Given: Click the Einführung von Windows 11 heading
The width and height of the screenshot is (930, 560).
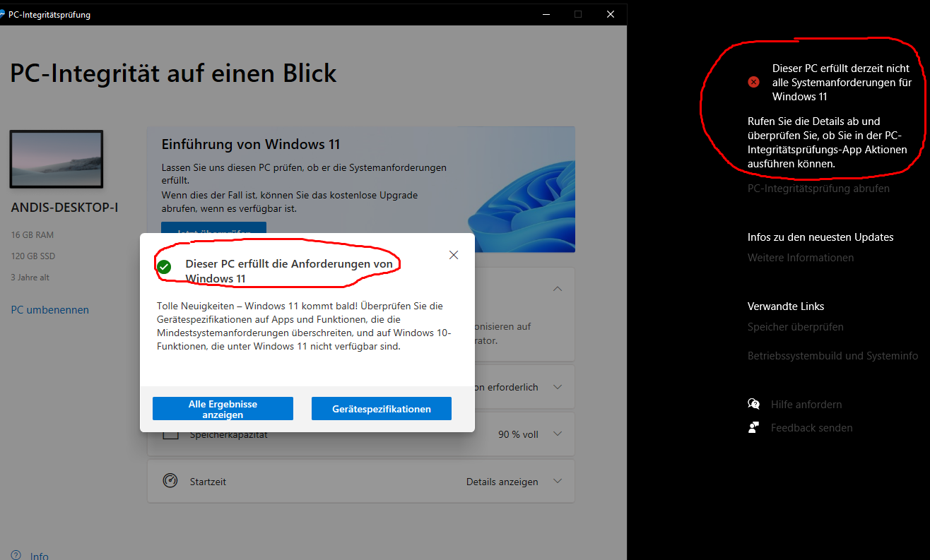Looking at the screenshot, I should click(x=251, y=144).
